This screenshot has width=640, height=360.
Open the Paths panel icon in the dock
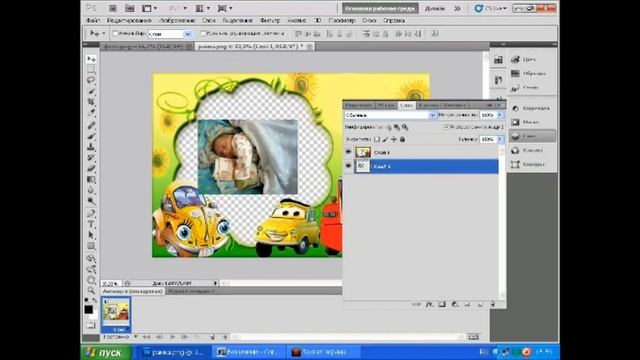point(516,164)
